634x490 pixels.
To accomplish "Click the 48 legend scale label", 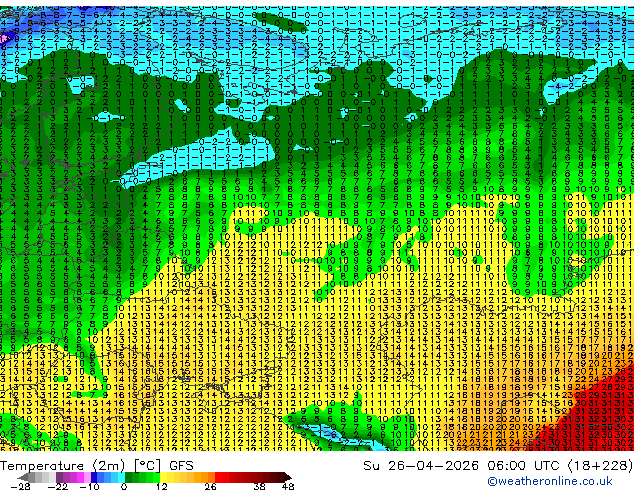I will [288, 486].
